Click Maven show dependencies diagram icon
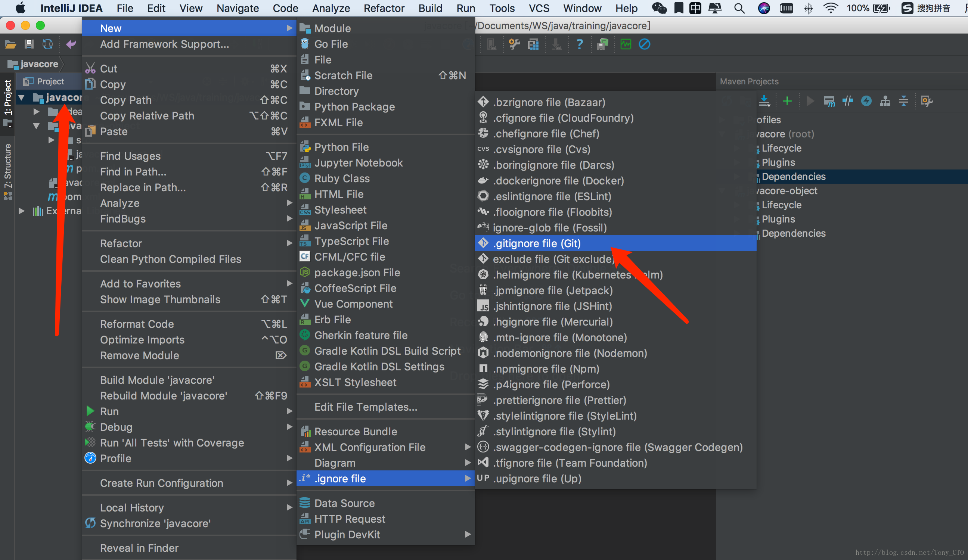This screenshot has height=560, width=968. [x=885, y=101]
